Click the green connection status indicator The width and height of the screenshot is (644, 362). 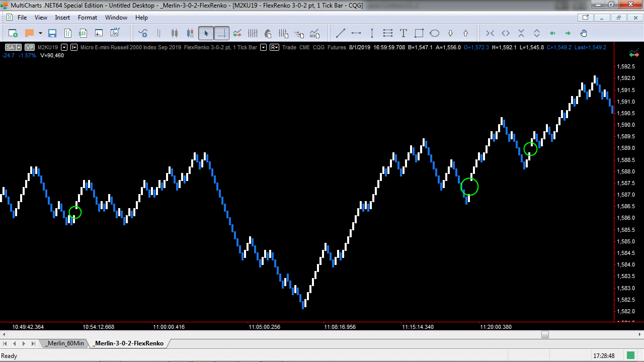tap(630, 355)
